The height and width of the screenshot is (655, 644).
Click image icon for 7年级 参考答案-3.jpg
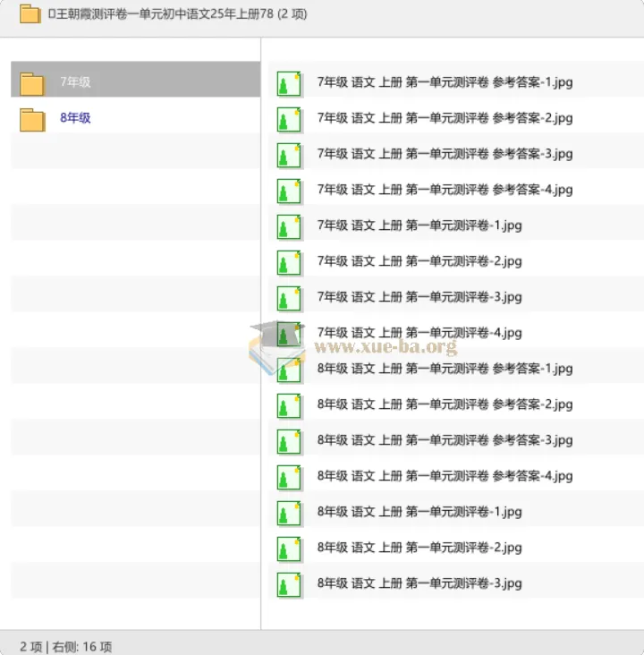(x=289, y=156)
